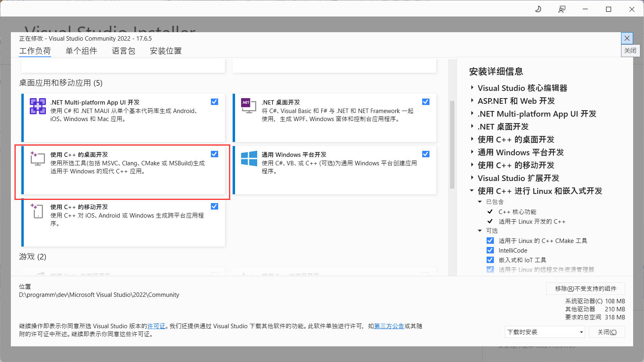Click the C++ desktop development monitor icon

pos(37,158)
